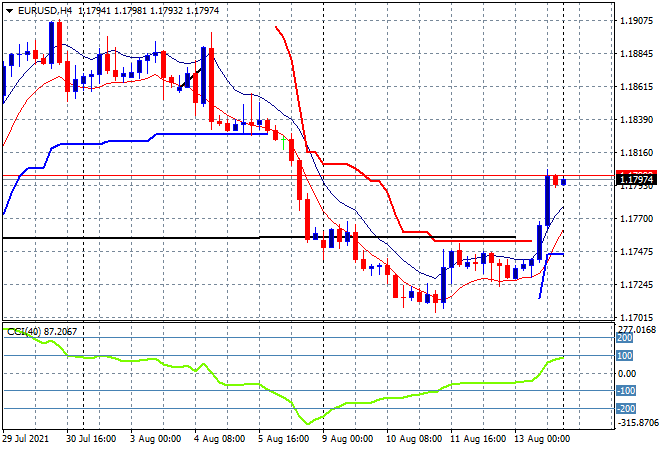Select the last blue candle on the chart

(564, 182)
